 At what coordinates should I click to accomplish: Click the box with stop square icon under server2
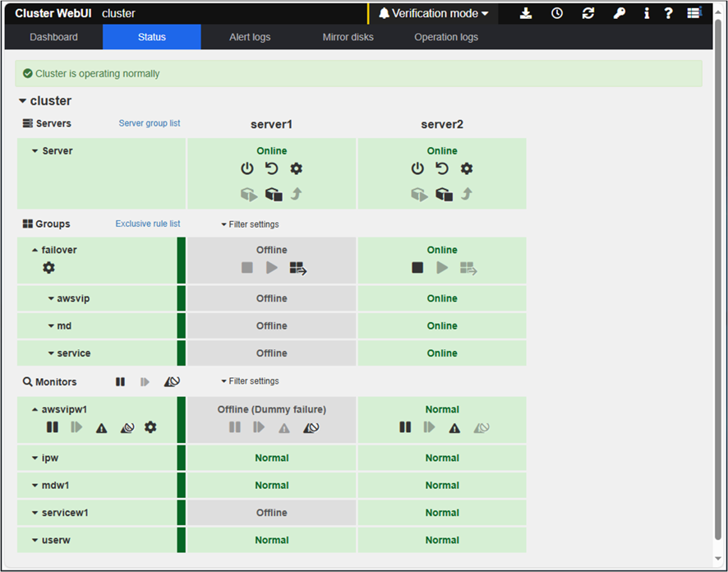(x=444, y=194)
